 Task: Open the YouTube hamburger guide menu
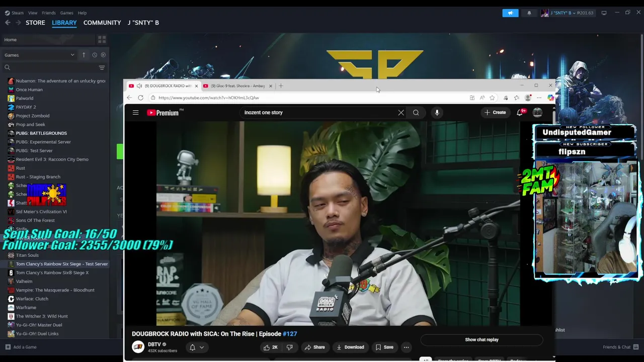(x=135, y=113)
